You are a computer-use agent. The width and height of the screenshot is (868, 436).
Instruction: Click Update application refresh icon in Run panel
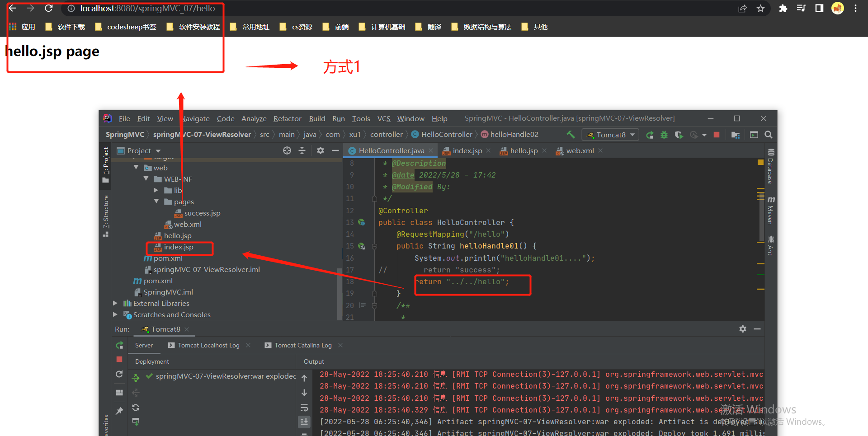click(119, 374)
